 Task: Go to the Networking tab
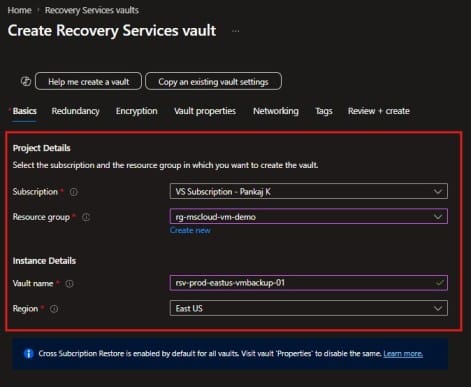276,111
